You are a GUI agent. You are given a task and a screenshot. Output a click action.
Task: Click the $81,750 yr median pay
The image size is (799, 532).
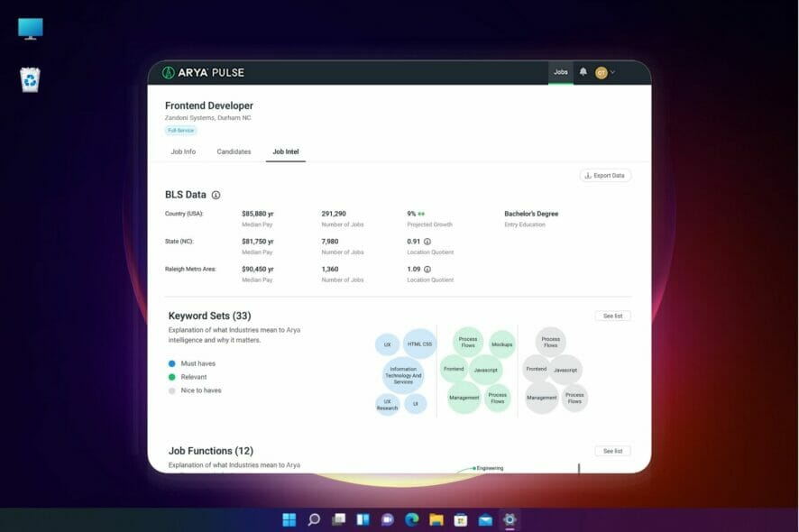point(258,242)
